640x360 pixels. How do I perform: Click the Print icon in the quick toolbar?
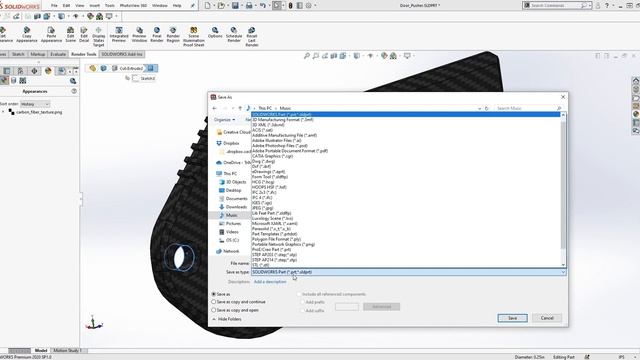click(249, 6)
